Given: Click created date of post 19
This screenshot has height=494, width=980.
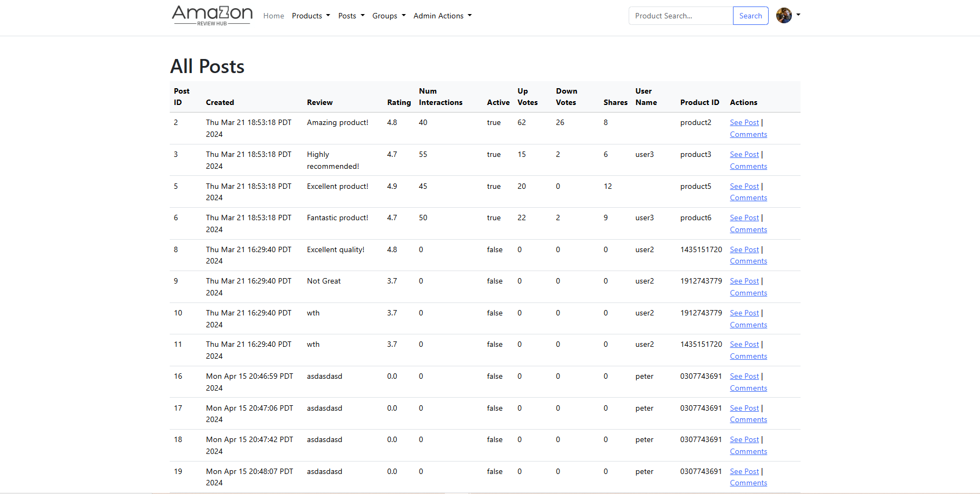Looking at the screenshot, I should (x=249, y=477).
